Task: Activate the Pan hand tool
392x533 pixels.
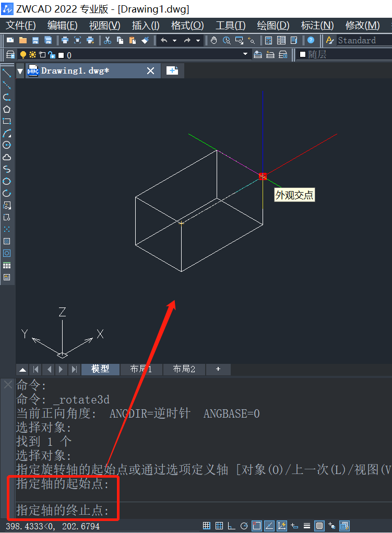Action: click(x=214, y=40)
